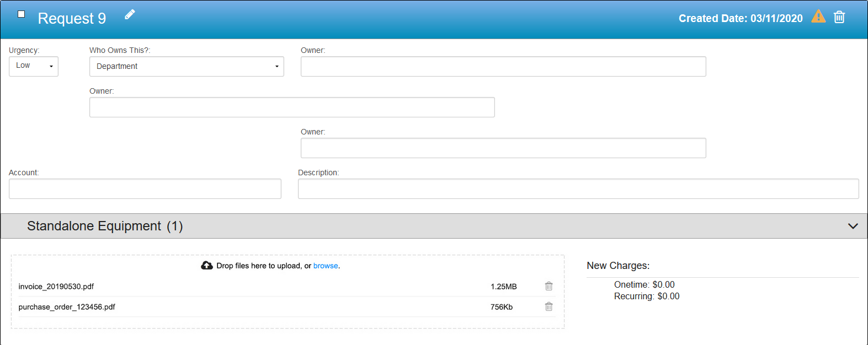Viewport: 868px width, 345px height.
Task: Focus the Account text field
Action: point(145,189)
